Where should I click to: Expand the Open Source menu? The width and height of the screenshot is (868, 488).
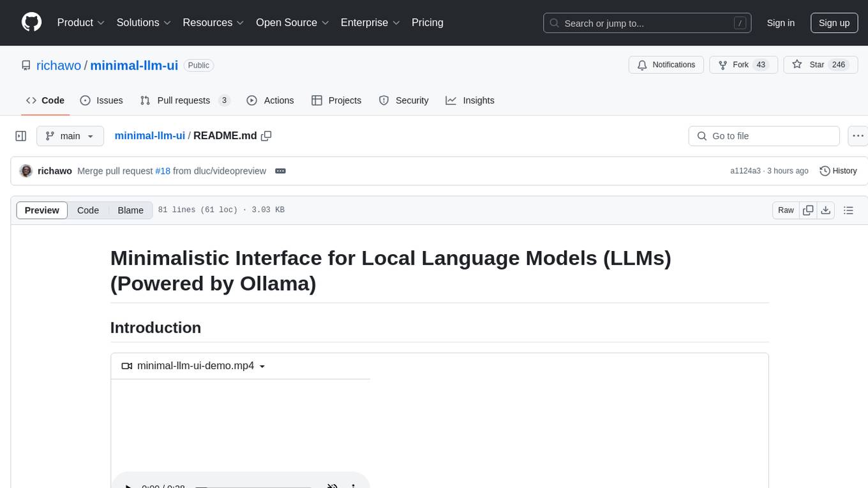point(292,22)
